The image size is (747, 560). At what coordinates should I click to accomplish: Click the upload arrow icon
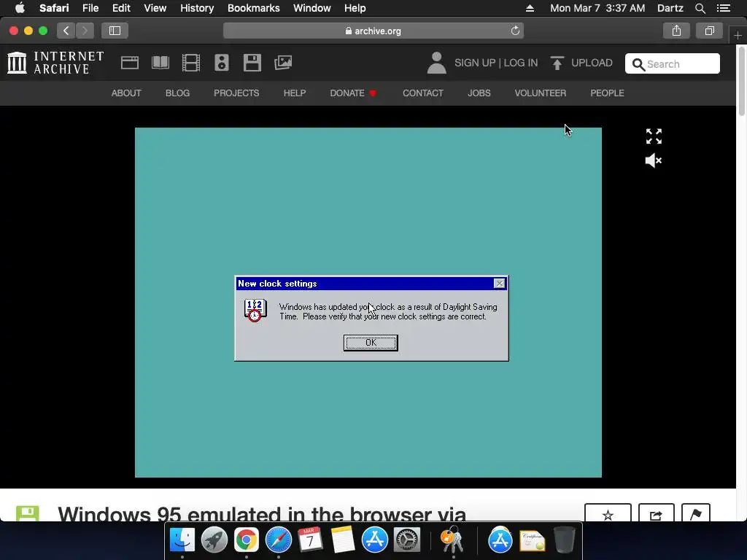coord(557,63)
